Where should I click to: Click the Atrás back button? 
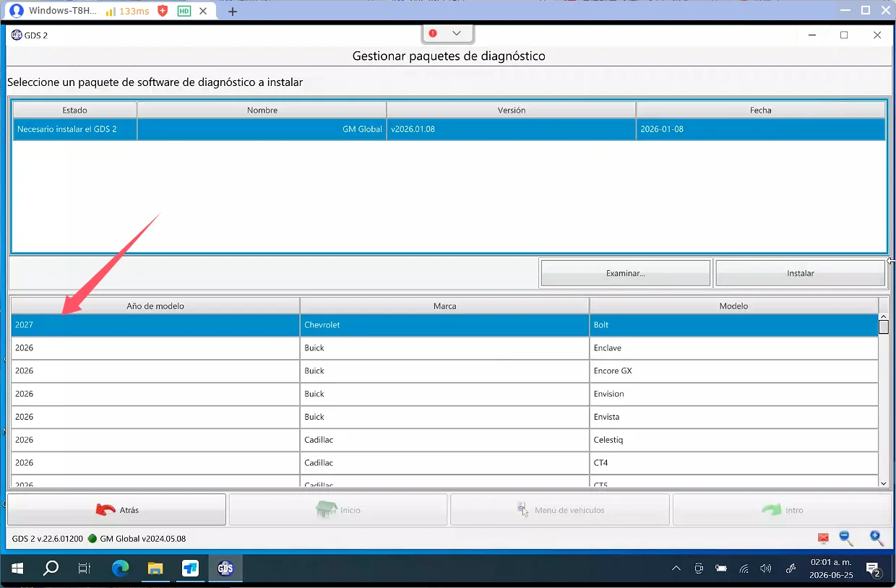[x=117, y=510]
